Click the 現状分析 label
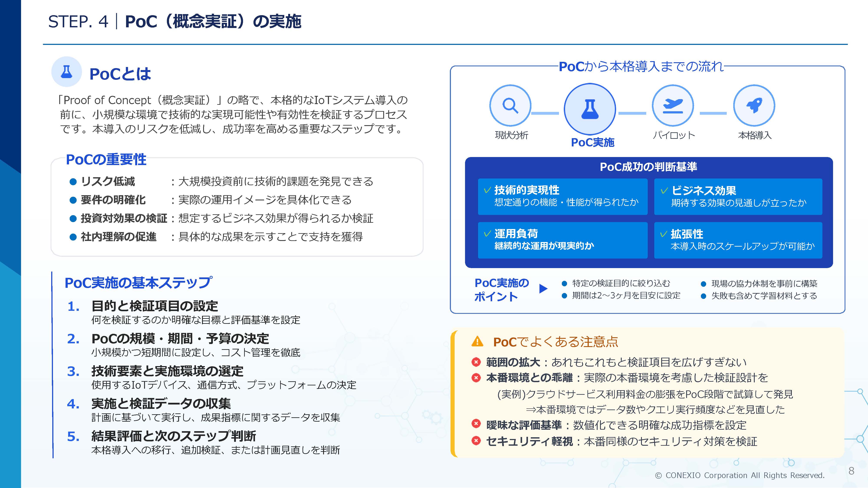Viewport: 868px width, 488px height. point(511,135)
